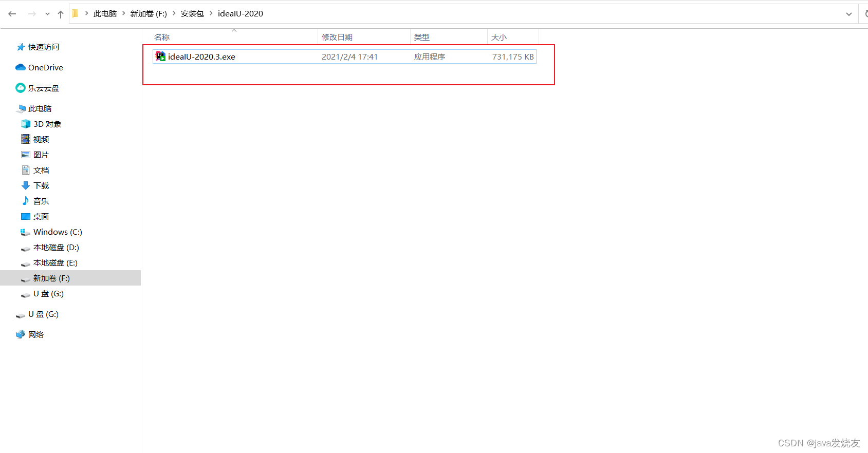Expand chevron after 安装包 breadcrumb
Viewport: 868px width, 453px height.
[x=211, y=13]
